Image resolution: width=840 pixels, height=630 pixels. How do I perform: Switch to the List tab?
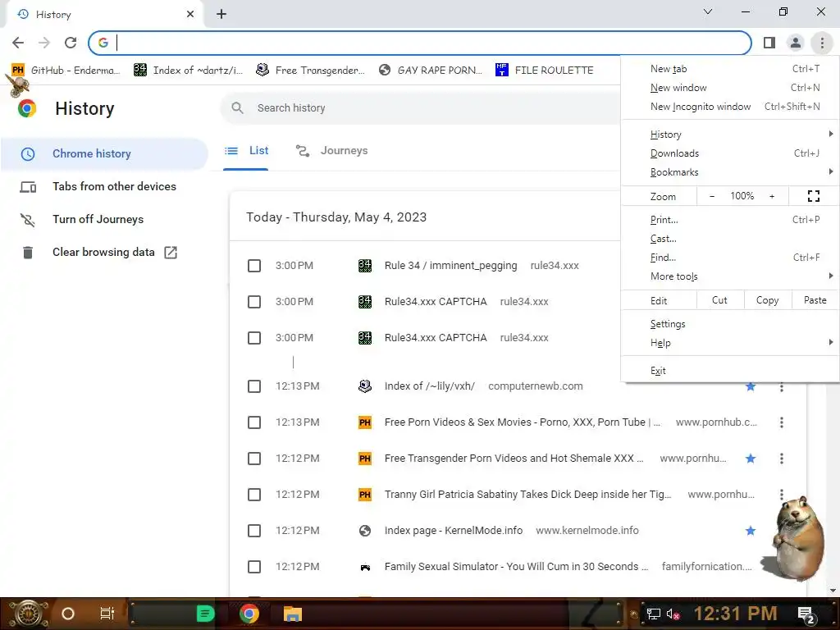(246, 151)
